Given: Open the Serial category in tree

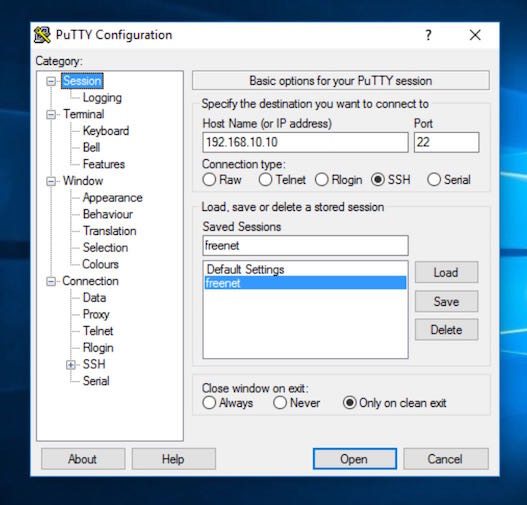Looking at the screenshot, I should (96, 381).
